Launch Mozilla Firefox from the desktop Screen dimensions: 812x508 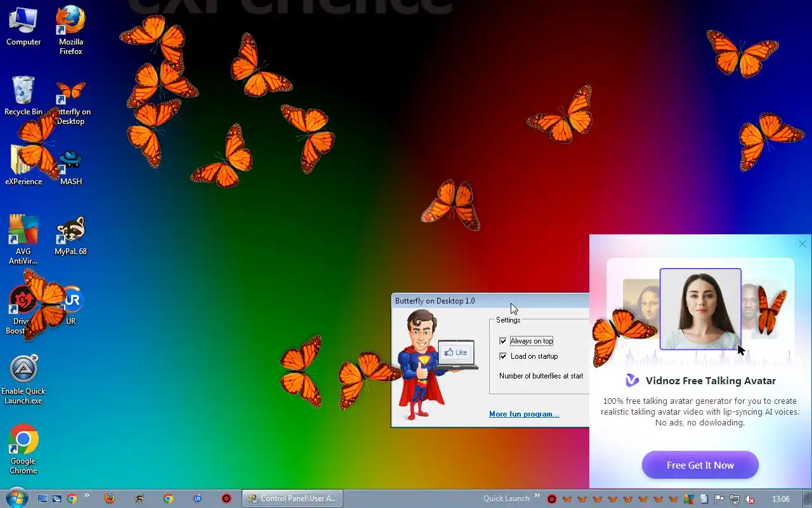click(71, 30)
